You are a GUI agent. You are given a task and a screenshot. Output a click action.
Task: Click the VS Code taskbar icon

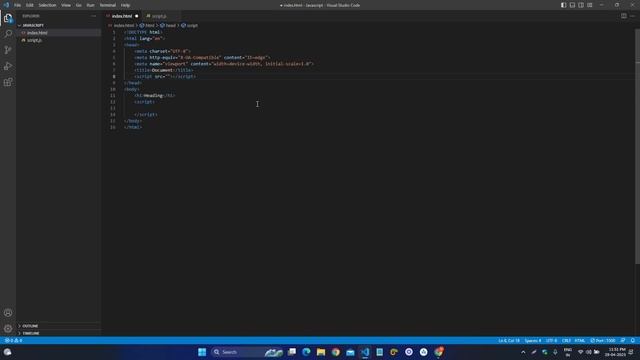point(365,352)
